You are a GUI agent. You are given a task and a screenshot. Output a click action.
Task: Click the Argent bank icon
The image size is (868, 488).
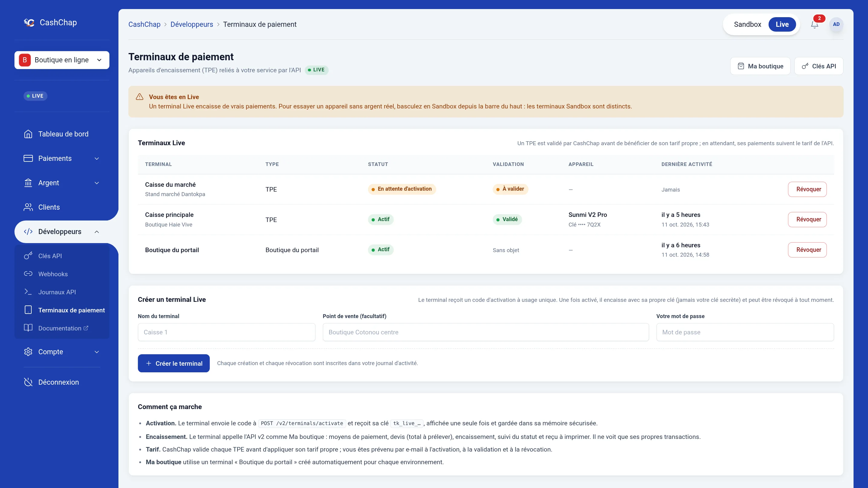(28, 183)
